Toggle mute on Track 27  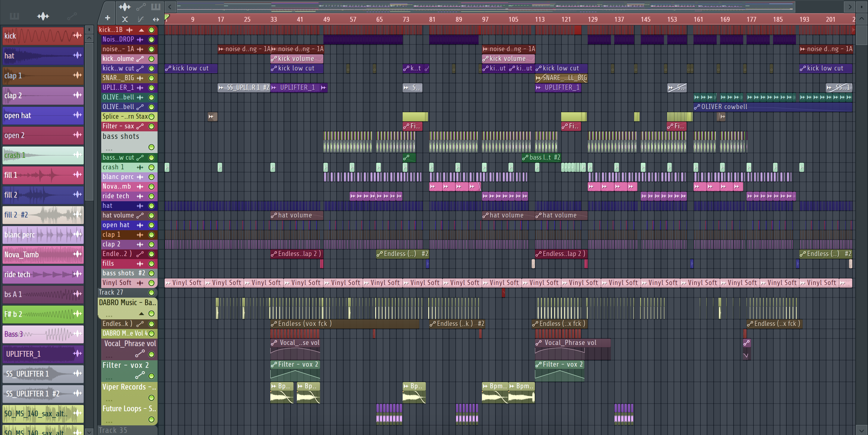coord(152,293)
